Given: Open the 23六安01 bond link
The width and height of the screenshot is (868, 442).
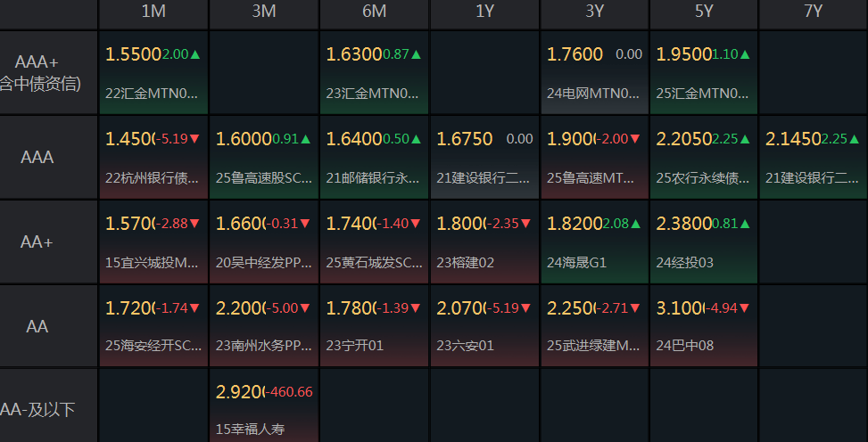Looking at the screenshot, I should point(465,345).
